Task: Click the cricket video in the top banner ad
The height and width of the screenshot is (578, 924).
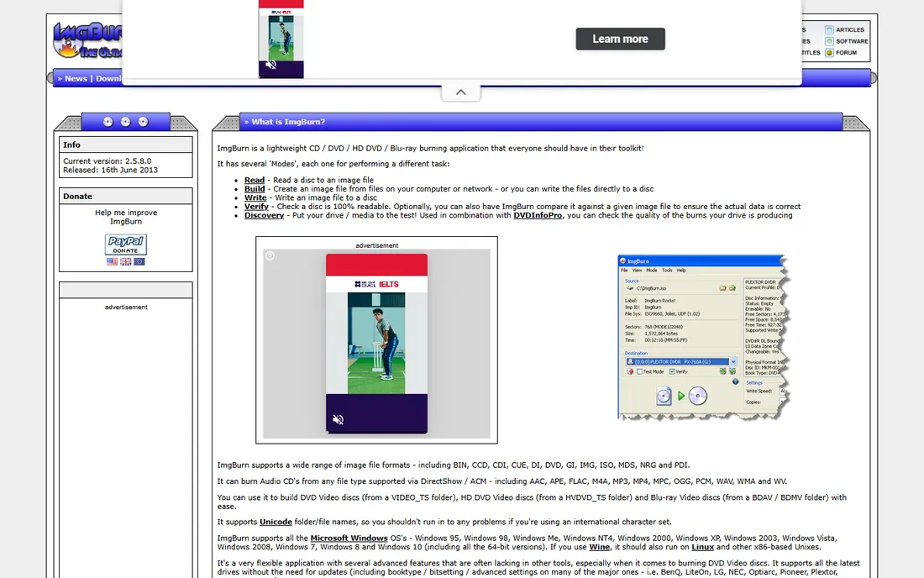Action: click(x=281, y=38)
